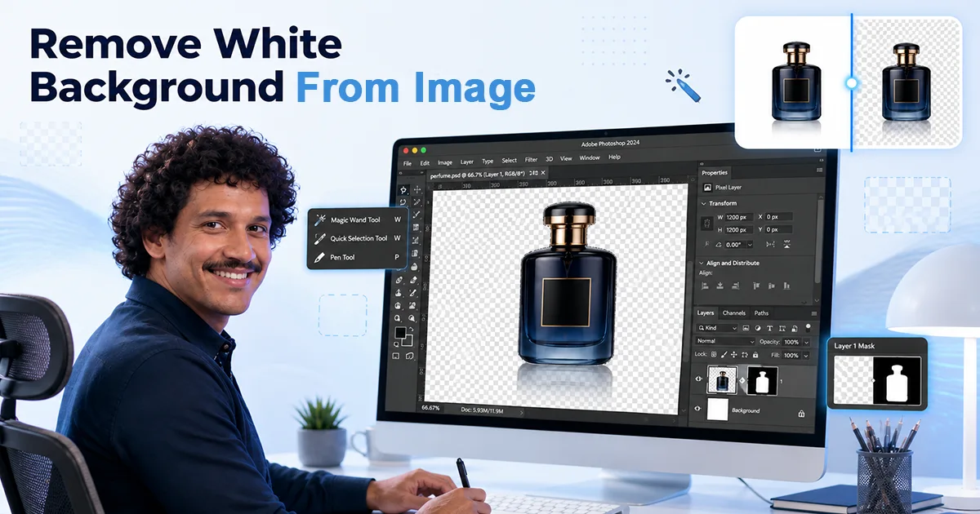This screenshot has height=514, width=980.
Task: Open the View menu
Action: click(566, 158)
